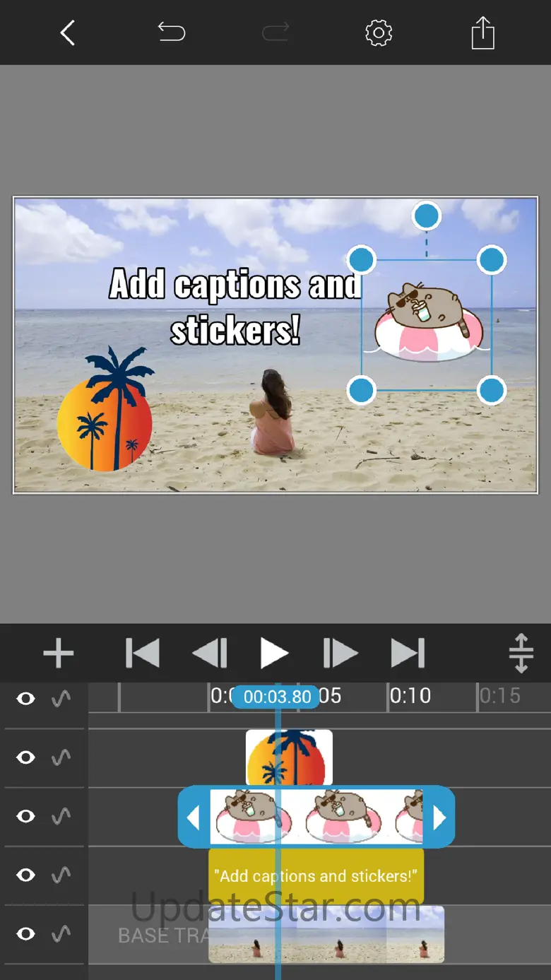Select right trim handle of cat clip

[439, 817]
